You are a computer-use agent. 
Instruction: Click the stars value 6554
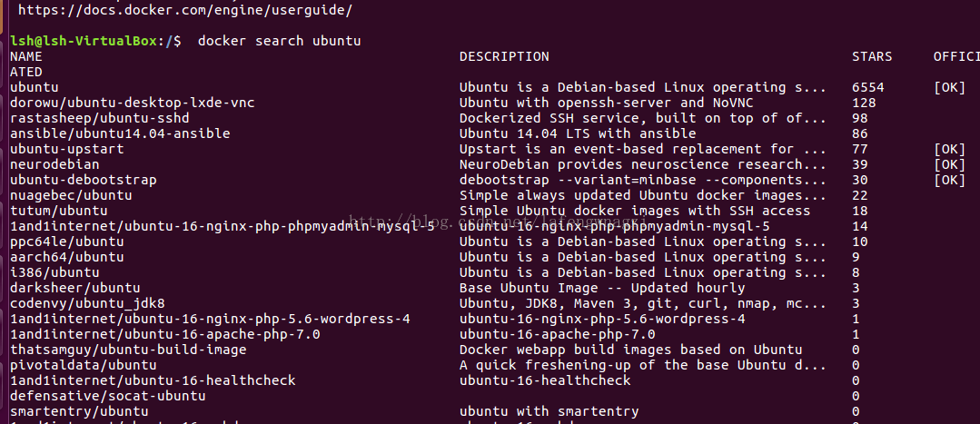coord(868,87)
